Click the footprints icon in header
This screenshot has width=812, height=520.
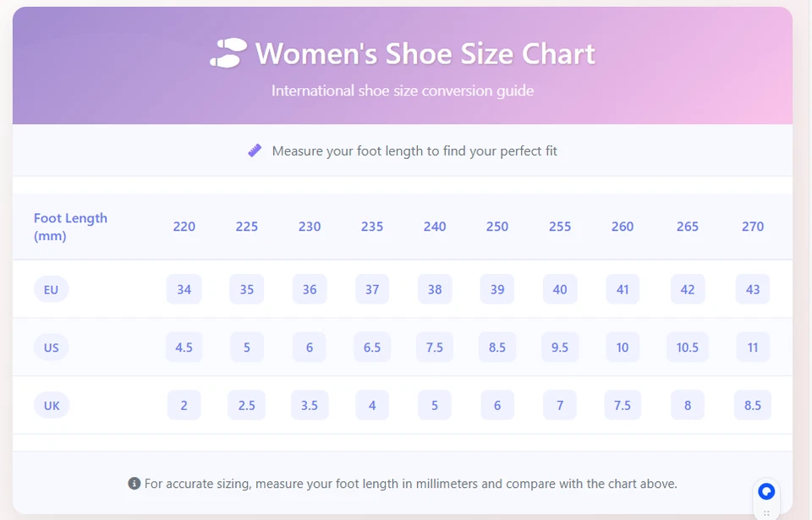(x=228, y=53)
